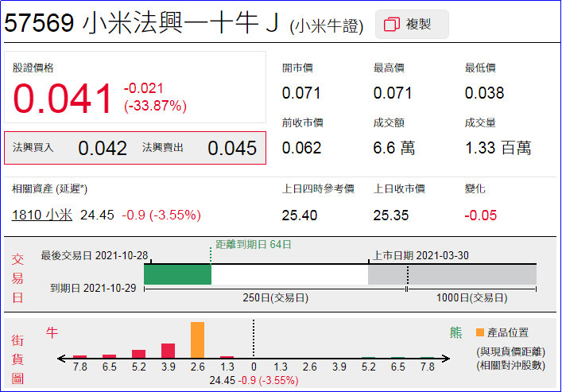Click the underlying price 24.45 beside 1810 小米

[97, 215]
